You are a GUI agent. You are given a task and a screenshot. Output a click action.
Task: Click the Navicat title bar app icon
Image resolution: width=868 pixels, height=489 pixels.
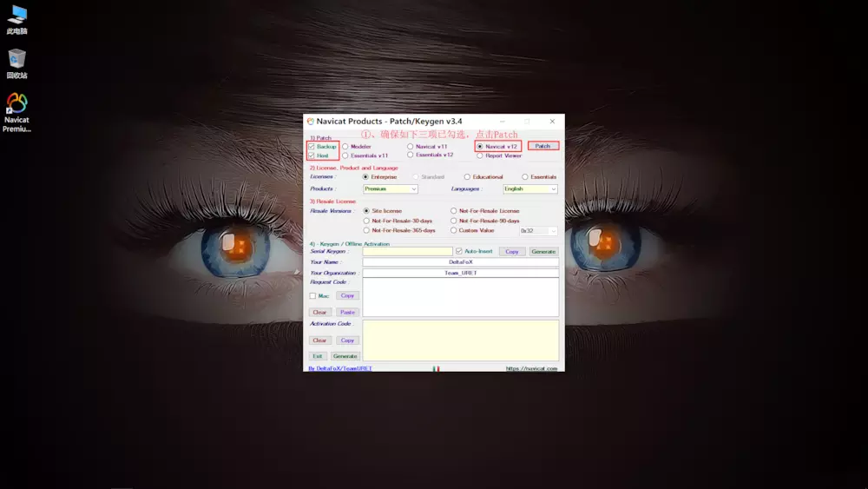coord(311,122)
